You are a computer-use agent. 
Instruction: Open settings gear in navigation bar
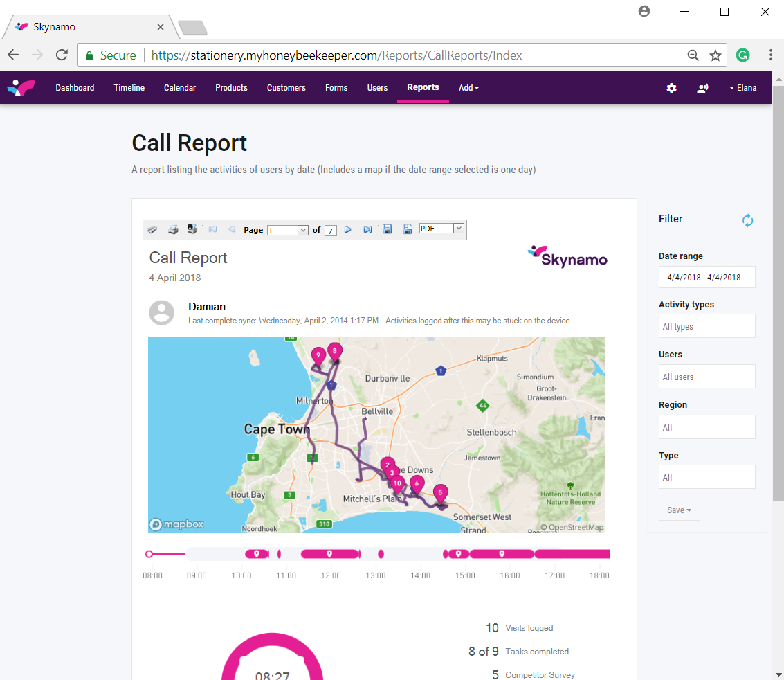(x=671, y=88)
